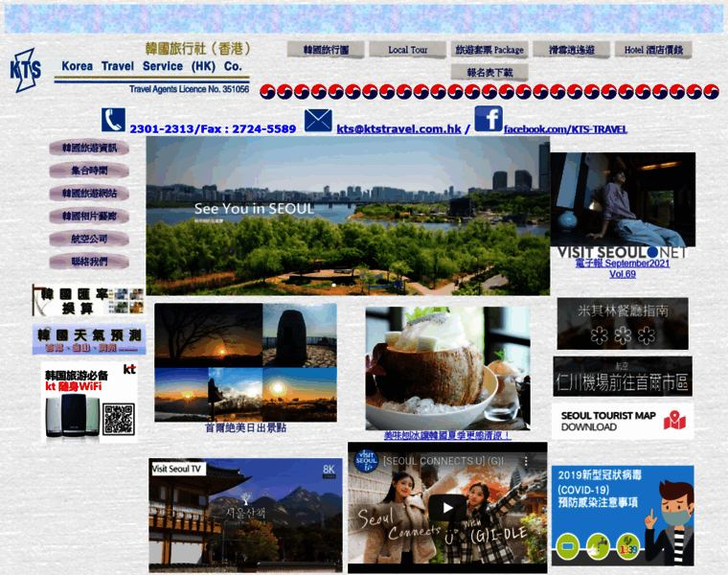Click 2301-2313/Fax : 2724-5589 phone number text

tap(213, 129)
